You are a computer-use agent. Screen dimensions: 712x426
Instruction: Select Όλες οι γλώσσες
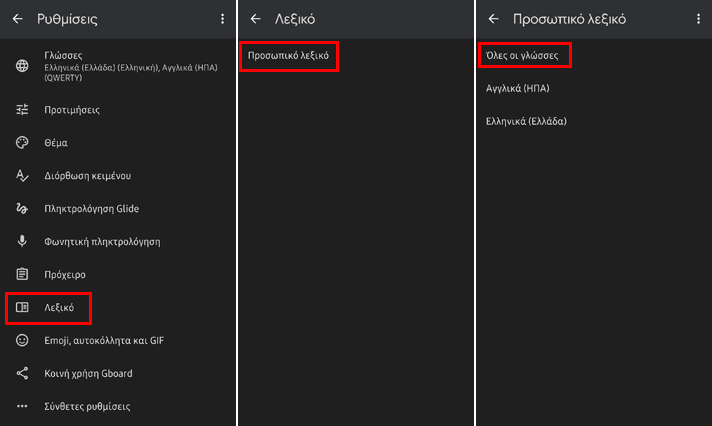[522, 55]
